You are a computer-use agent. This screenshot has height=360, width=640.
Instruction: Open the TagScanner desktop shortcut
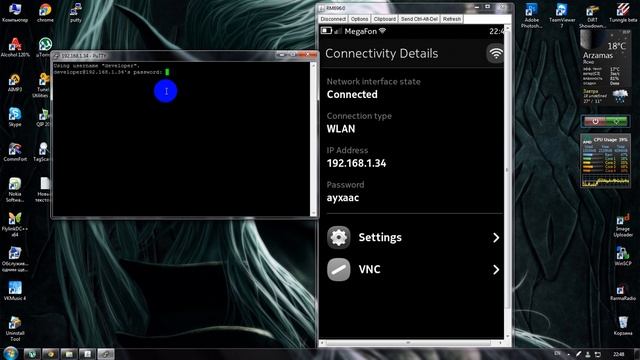coord(42,152)
